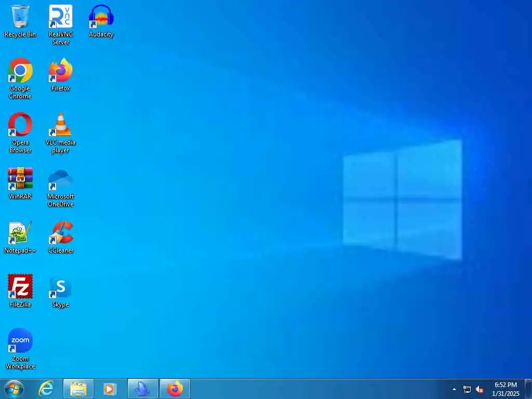Select the Skype desktop shortcut
The height and width of the screenshot is (399, 532).
click(60, 291)
